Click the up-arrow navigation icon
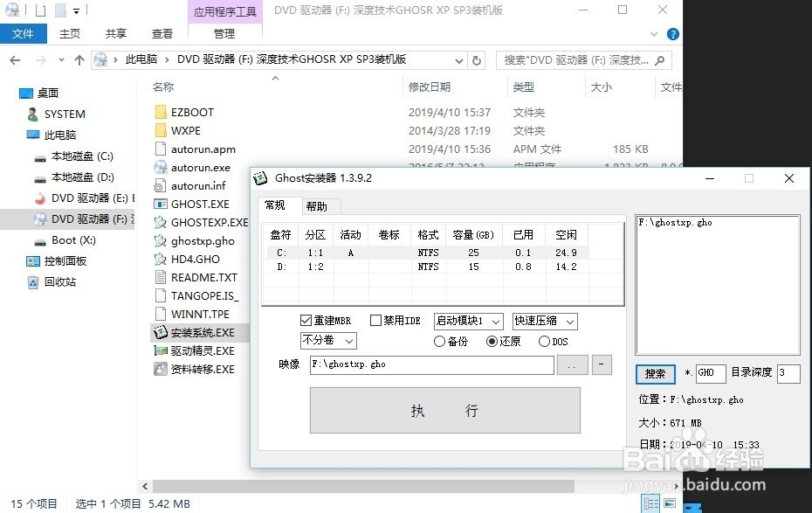Viewport: 812px width, 513px height. pos(79,60)
